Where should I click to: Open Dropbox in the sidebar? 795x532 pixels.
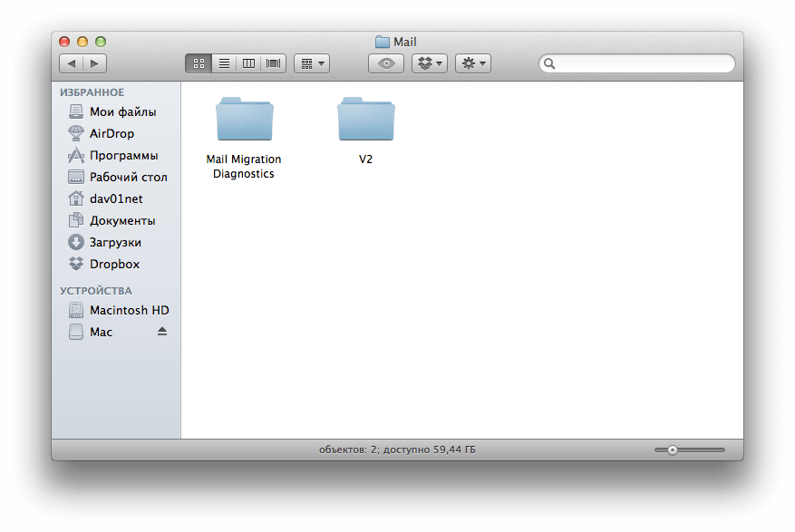point(116,264)
